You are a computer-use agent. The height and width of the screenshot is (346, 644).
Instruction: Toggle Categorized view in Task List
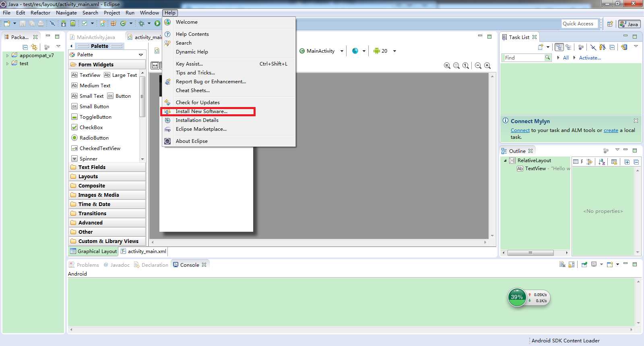click(559, 47)
